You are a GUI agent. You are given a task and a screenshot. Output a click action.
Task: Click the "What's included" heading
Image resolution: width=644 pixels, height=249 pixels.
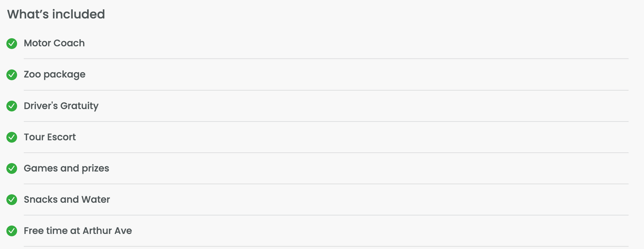coord(56,14)
